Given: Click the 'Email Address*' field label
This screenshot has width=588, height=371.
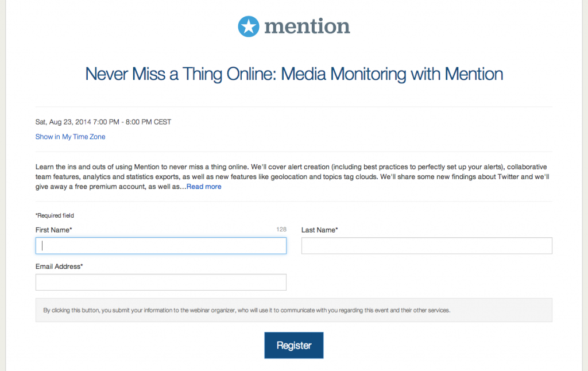Looking at the screenshot, I should 59,266.
